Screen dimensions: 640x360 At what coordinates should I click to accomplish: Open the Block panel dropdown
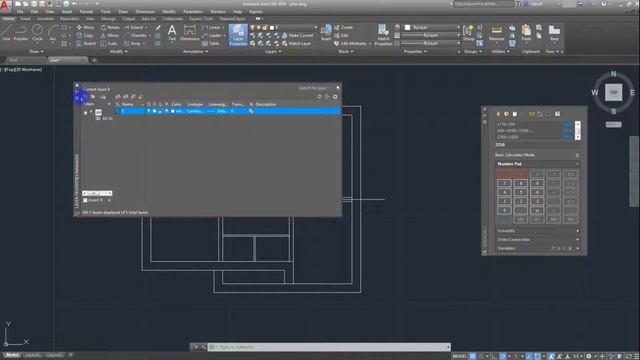pos(346,51)
